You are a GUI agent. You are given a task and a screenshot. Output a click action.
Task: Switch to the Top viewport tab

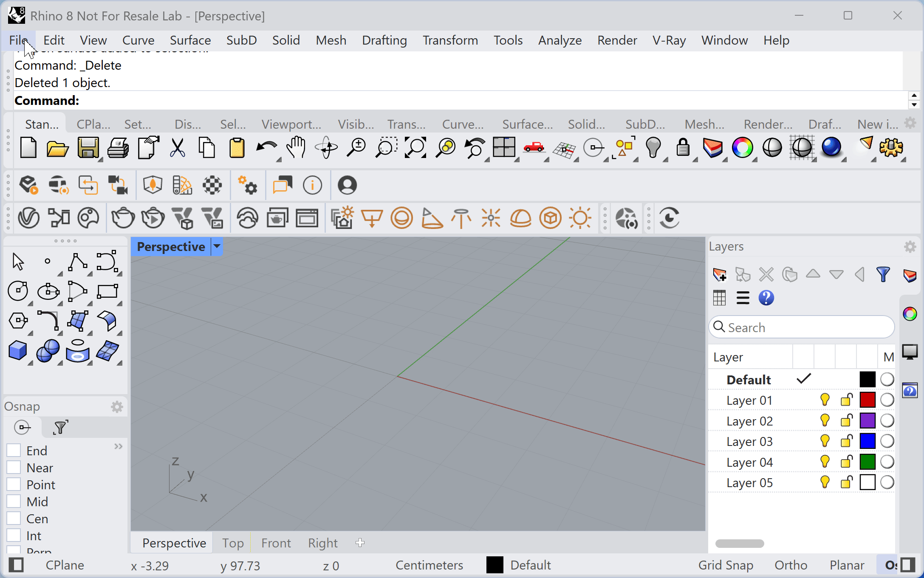coord(233,543)
